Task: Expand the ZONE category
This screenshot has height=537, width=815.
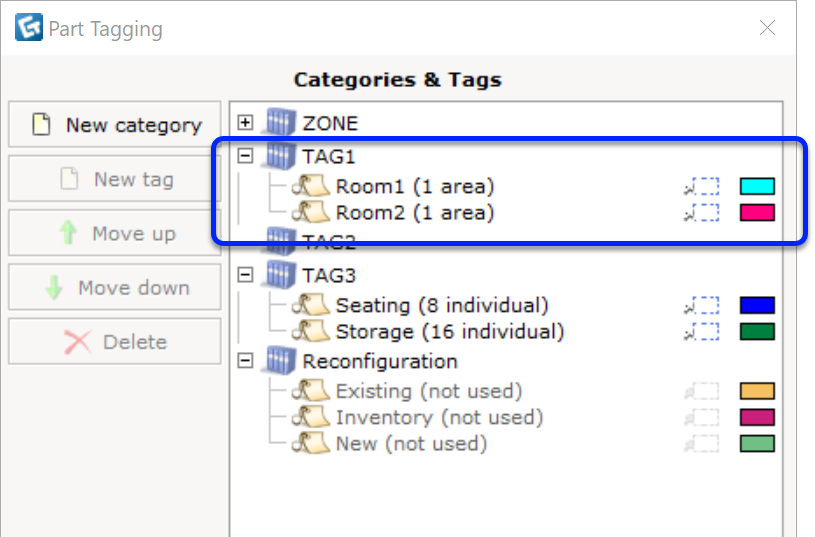Action: point(245,123)
